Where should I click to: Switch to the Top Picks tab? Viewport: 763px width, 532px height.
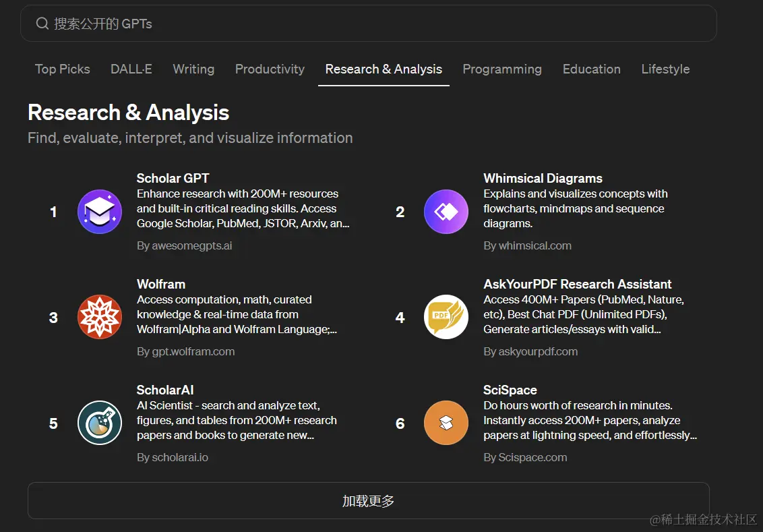(62, 69)
